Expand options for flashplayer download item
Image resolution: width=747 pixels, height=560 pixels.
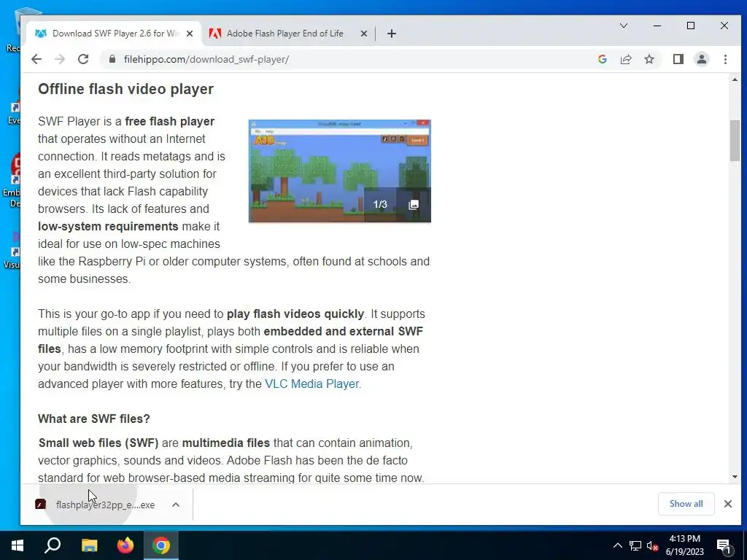click(x=175, y=505)
